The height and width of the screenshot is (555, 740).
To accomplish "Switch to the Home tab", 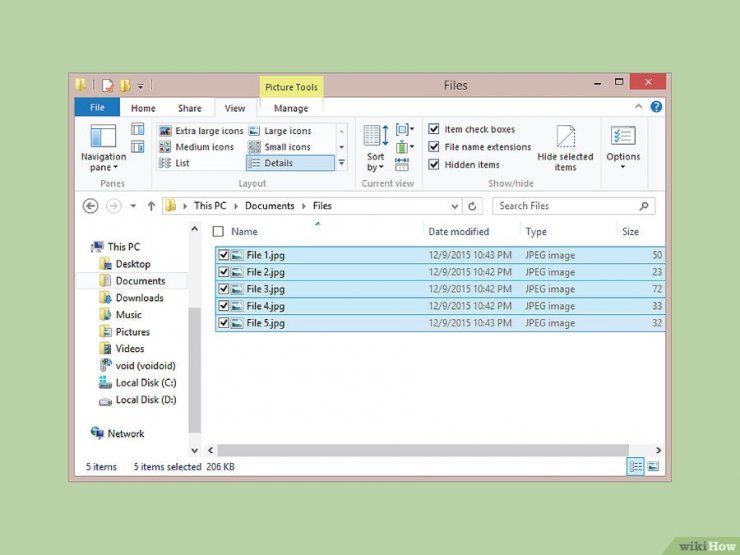I will (x=143, y=108).
